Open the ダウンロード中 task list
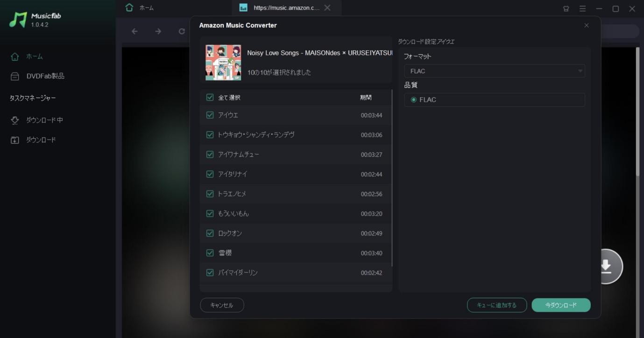The image size is (644, 338). [x=37, y=120]
